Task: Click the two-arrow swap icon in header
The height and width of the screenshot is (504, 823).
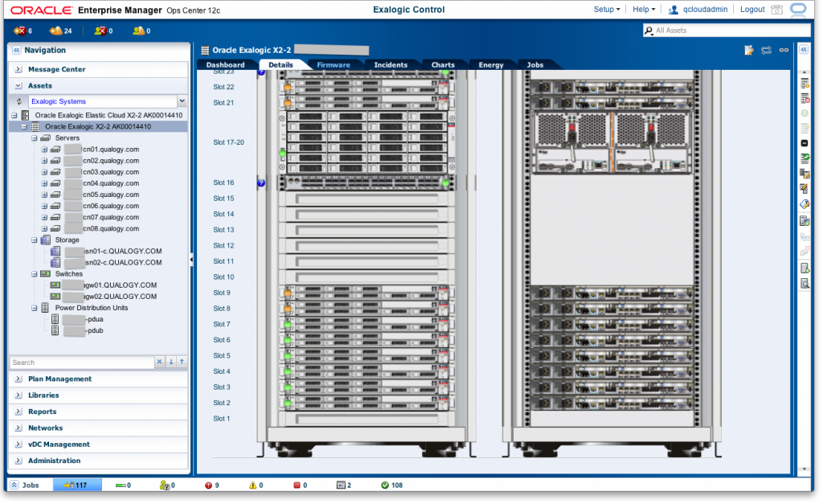Action: click(x=766, y=50)
